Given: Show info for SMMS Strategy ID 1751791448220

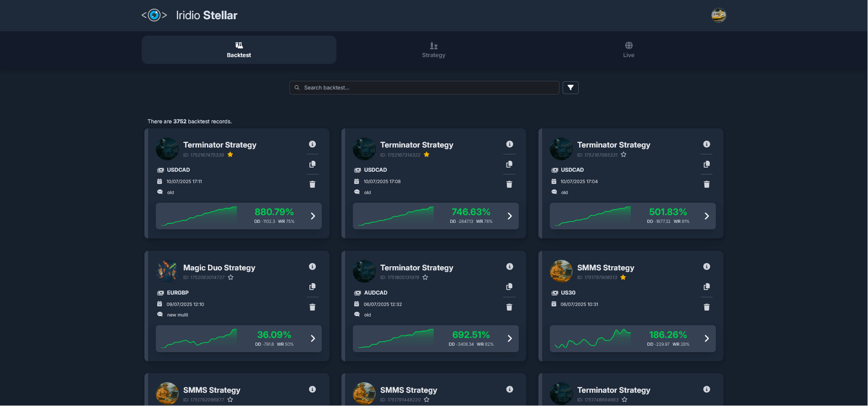Looking at the screenshot, I should [x=510, y=390].
